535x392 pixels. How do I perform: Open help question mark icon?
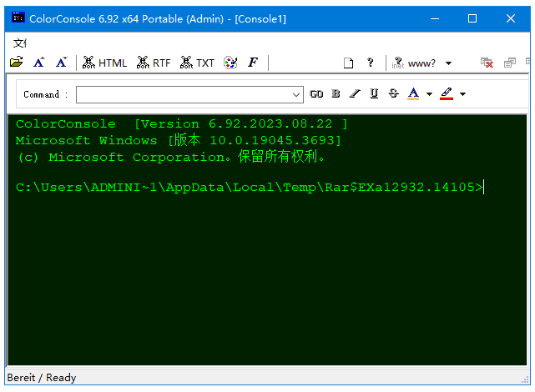(371, 63)
